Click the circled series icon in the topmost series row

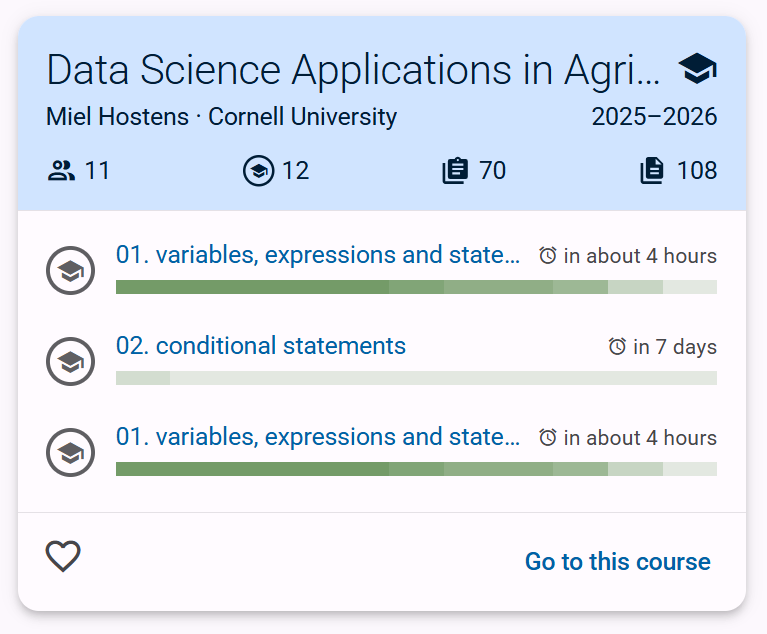70,271
